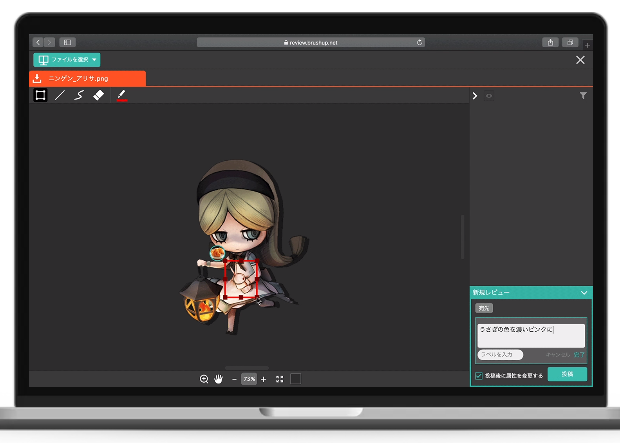The height and width of the screenshot is (443, 620).
Task: Click the gray tag button under 新規レビュー
Action: (x=484, y=308)
